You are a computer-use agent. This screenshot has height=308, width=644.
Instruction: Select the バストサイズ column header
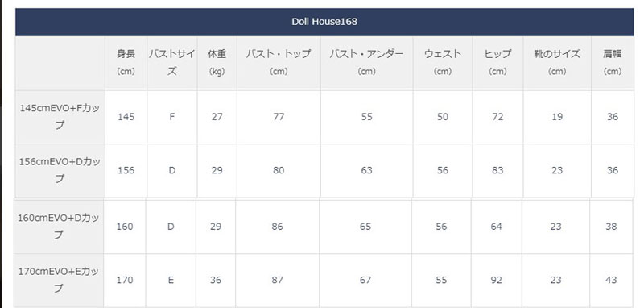click(172, 63)
